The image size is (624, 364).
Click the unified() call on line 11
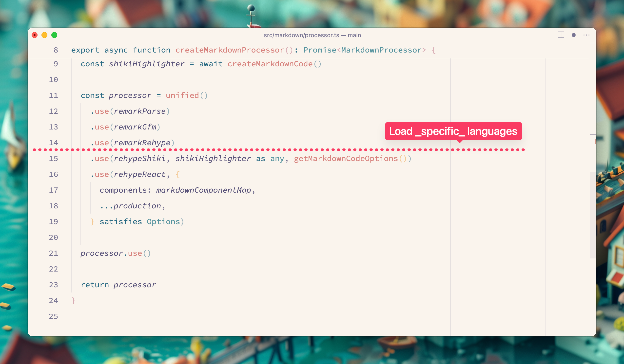tap(187, 95)
